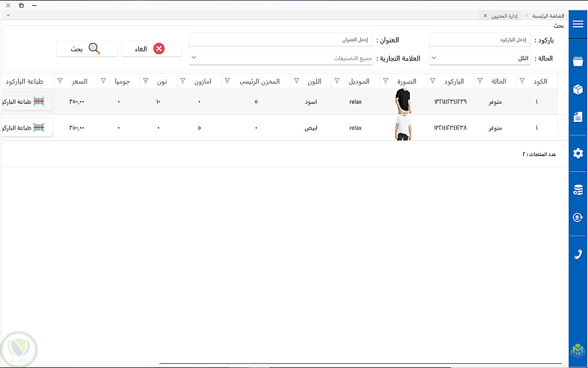
Task: Click the app logo at sidebar bottom
Action: [578, 351]
